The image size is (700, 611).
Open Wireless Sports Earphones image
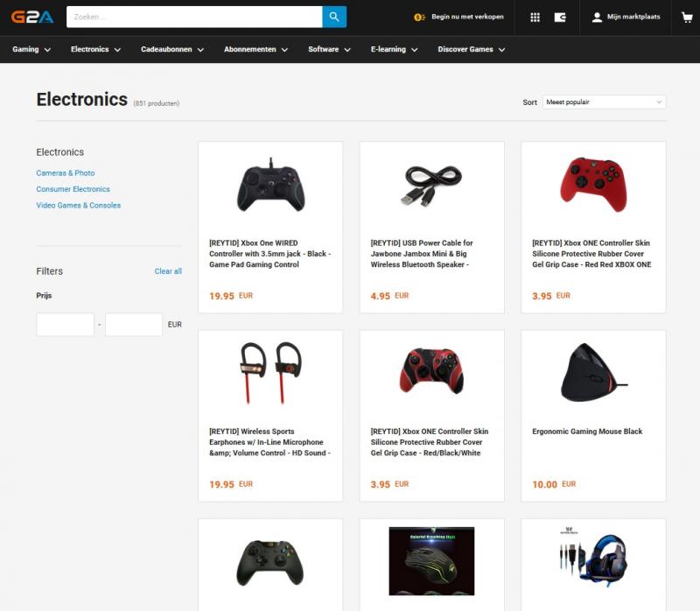pos(270,373)
